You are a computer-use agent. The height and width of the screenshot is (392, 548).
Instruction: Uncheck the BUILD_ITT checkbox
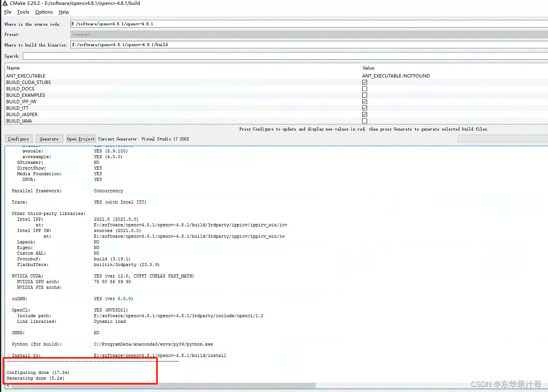365,108
